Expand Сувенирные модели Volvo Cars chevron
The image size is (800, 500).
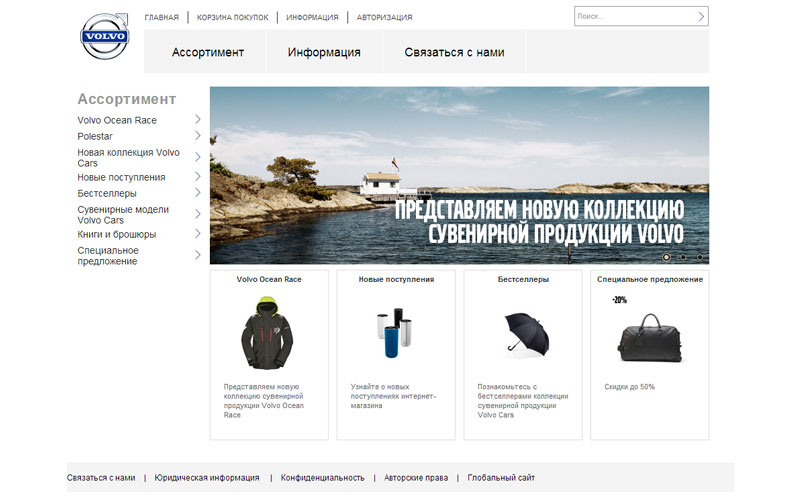(x=198, y=214)
